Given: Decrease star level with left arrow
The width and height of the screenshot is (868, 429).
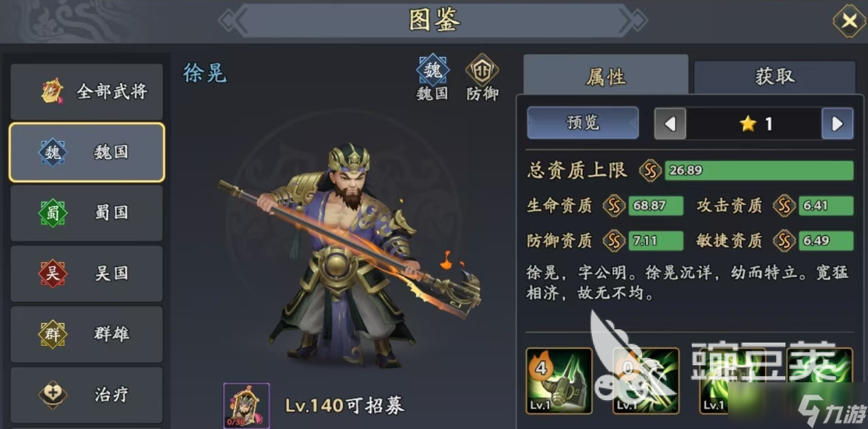Looking at the screenshot, I should point(670,123).
